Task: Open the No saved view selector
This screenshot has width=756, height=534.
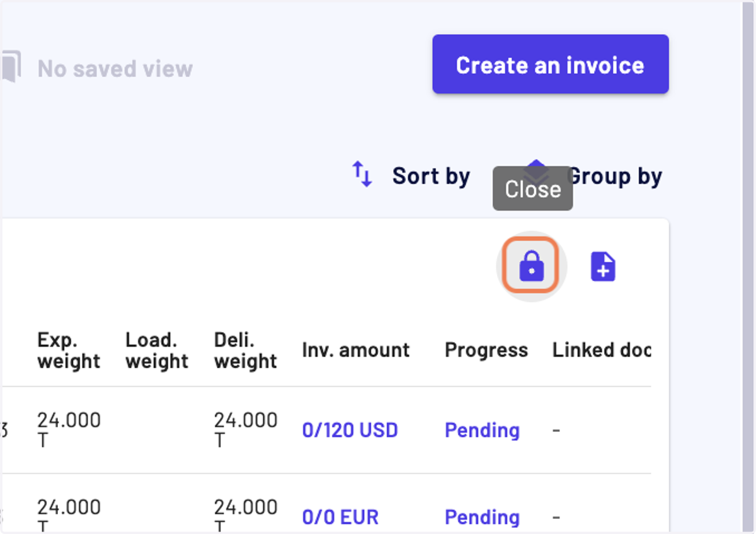Action: pyautogui.click(x=115, y=68)
